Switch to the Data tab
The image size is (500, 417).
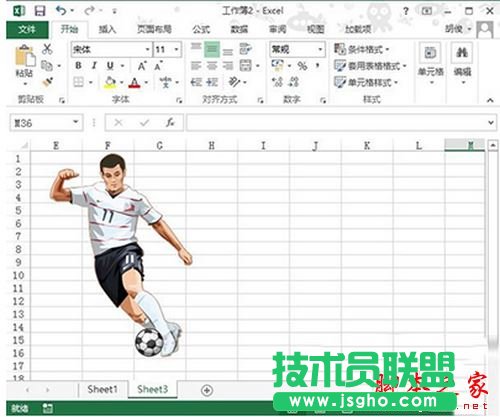[x=239, y=29]
